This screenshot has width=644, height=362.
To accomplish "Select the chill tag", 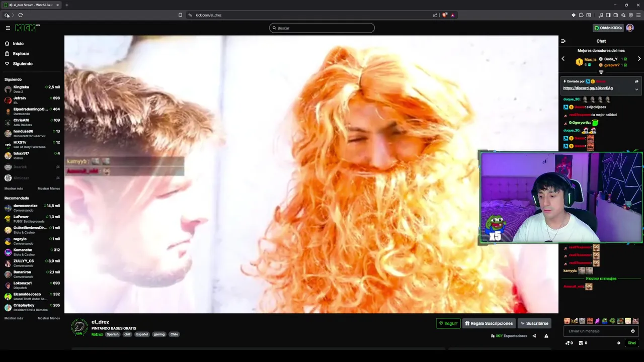I will coord(127,334).
